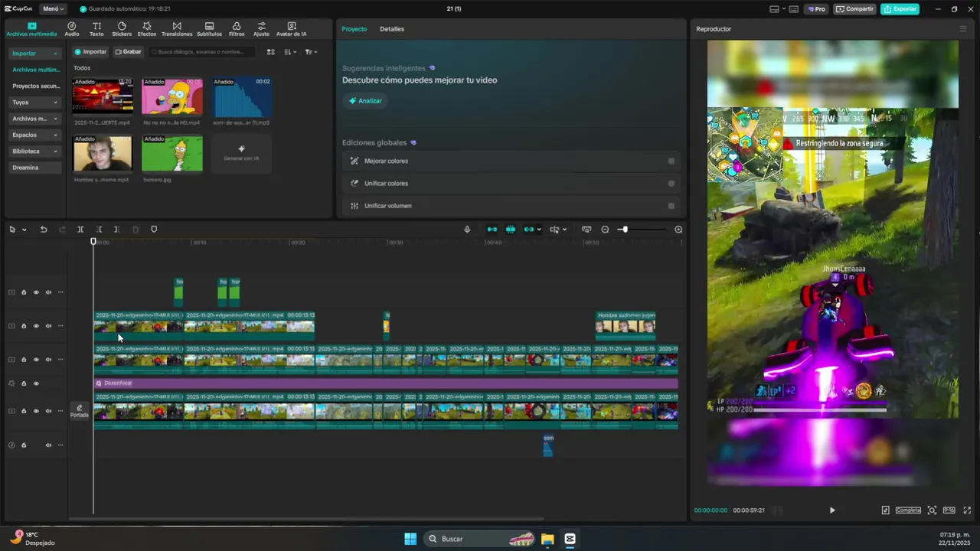Select the homero.jpg thumbnail

[x=172, y=154]
